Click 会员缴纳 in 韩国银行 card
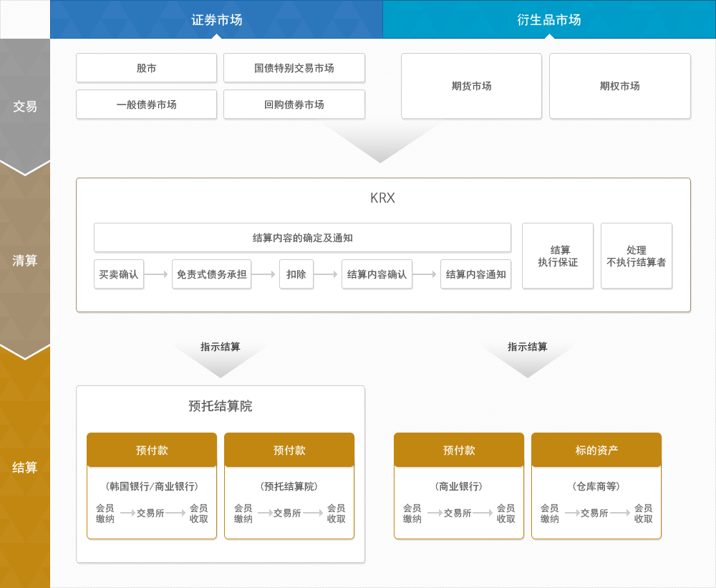The width and height of the screenshot is (716, 588). (105, 513)
